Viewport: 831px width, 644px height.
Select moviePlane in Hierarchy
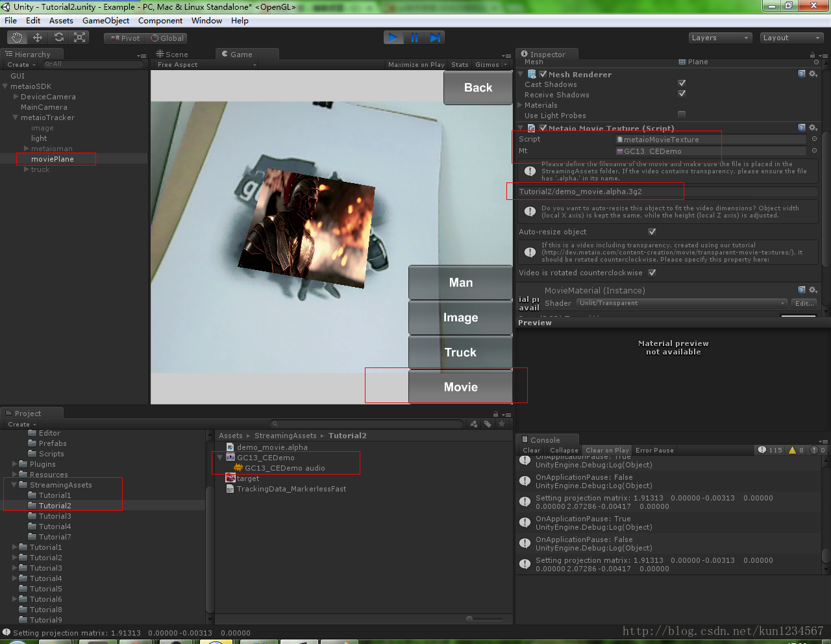[x=53, y=159]
